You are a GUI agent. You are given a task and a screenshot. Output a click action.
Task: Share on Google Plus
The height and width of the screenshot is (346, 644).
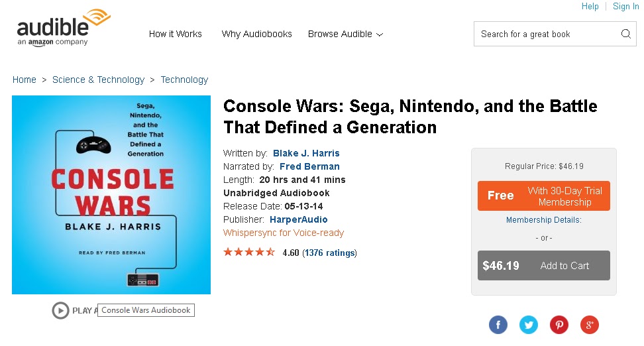pos(590,325)
